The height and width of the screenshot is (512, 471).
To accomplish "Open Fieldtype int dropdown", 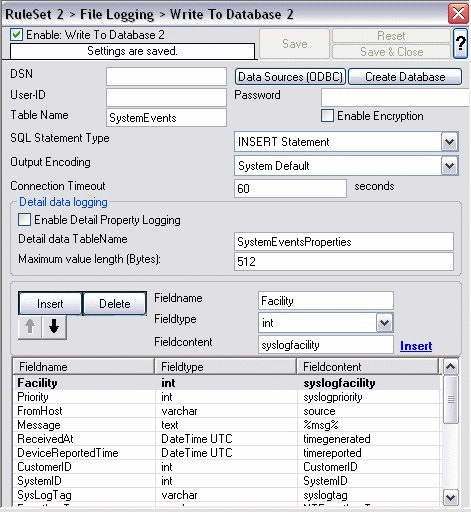I will tap(385, 323).
